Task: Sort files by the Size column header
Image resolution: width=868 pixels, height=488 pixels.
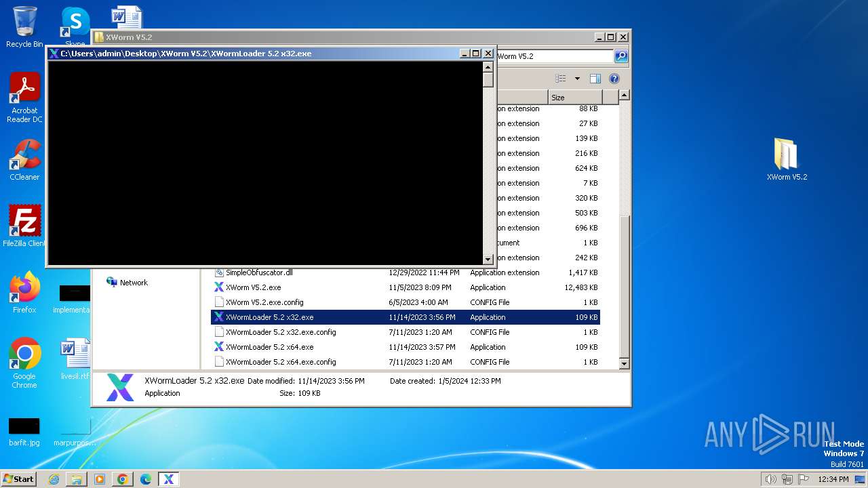Action: 575,98
